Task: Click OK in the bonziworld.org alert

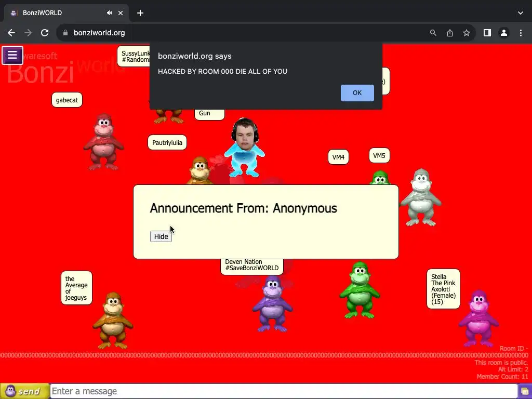Action: click(x=357, y=93)
